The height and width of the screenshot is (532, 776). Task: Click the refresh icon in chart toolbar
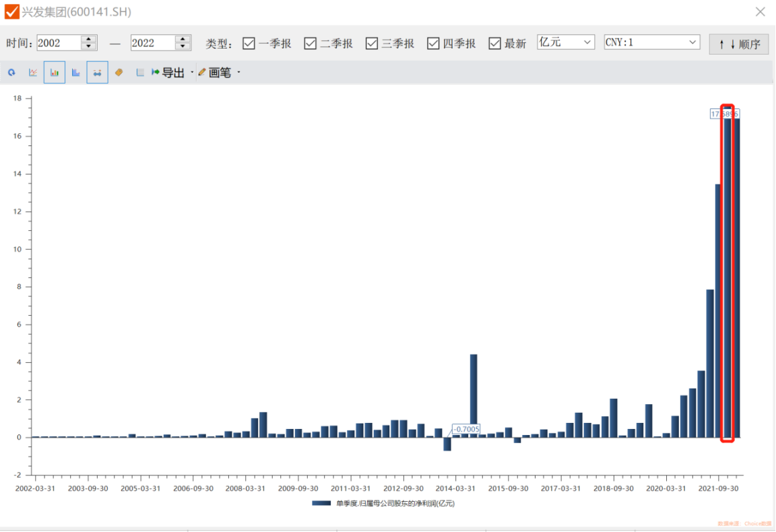(11, 73)
